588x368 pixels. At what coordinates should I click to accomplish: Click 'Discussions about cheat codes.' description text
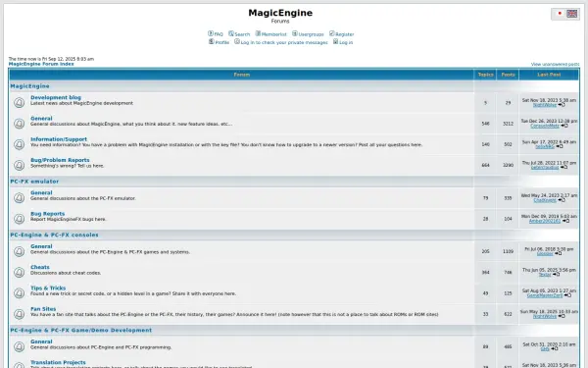pyautogui.click(x=66, y=273)
